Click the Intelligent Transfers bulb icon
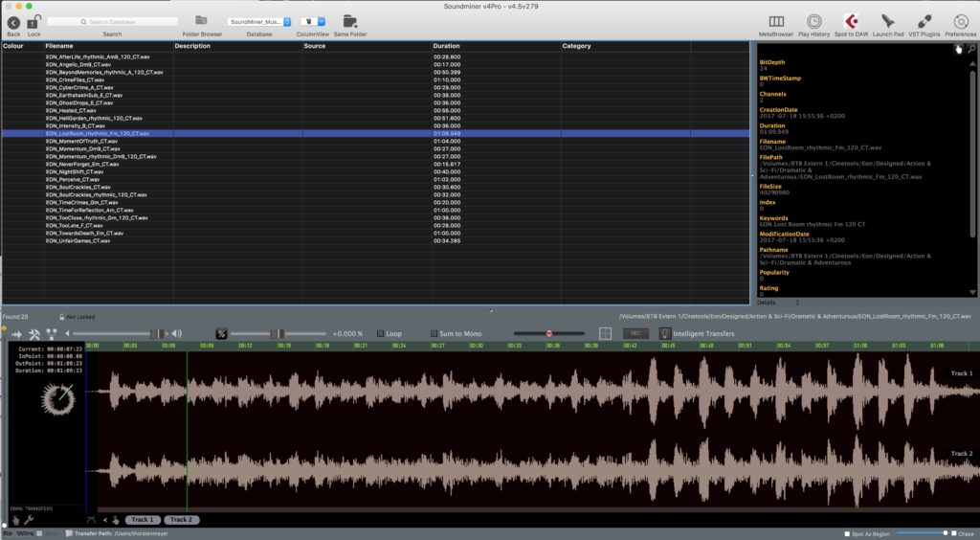Screen dimensions: 980x540 click(x=665, y=334)
